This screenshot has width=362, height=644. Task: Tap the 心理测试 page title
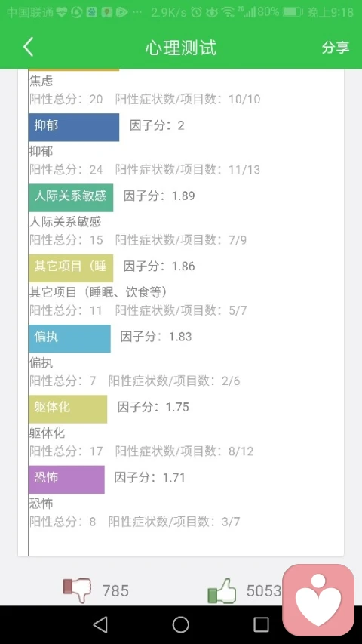[x=180, y=48]
